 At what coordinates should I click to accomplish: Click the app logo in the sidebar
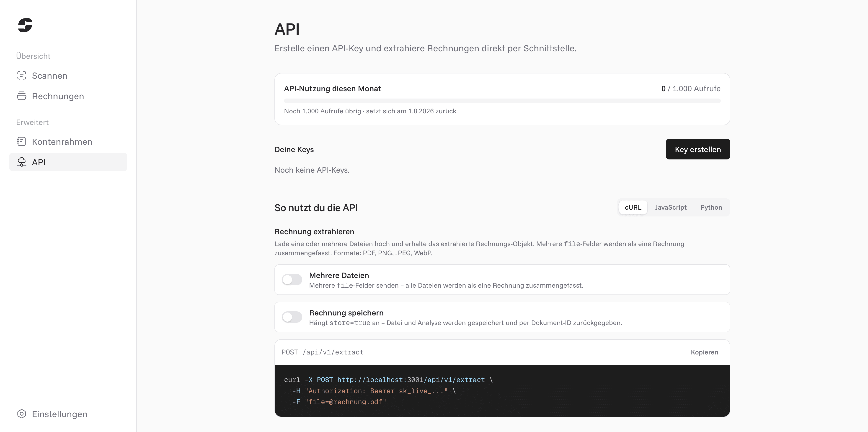(x=25, y=25)
